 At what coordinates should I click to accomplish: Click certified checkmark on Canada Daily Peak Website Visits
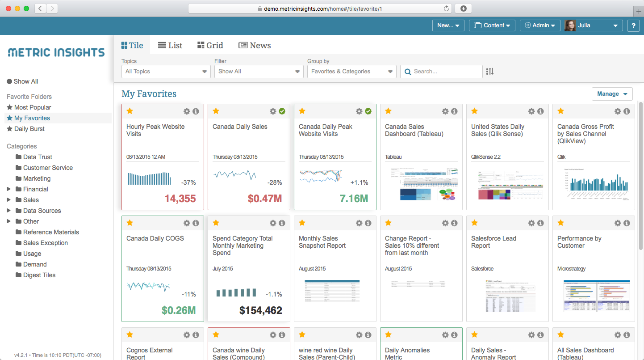[368, 111]
